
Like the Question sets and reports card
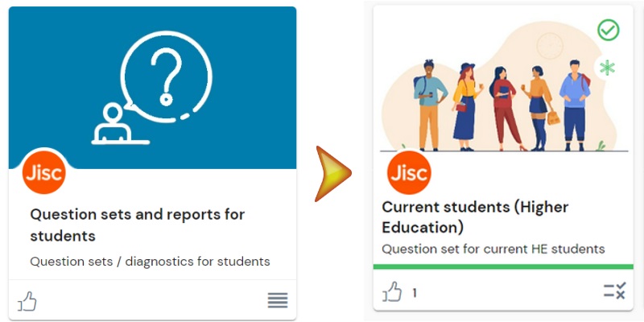tap(27, 302)
